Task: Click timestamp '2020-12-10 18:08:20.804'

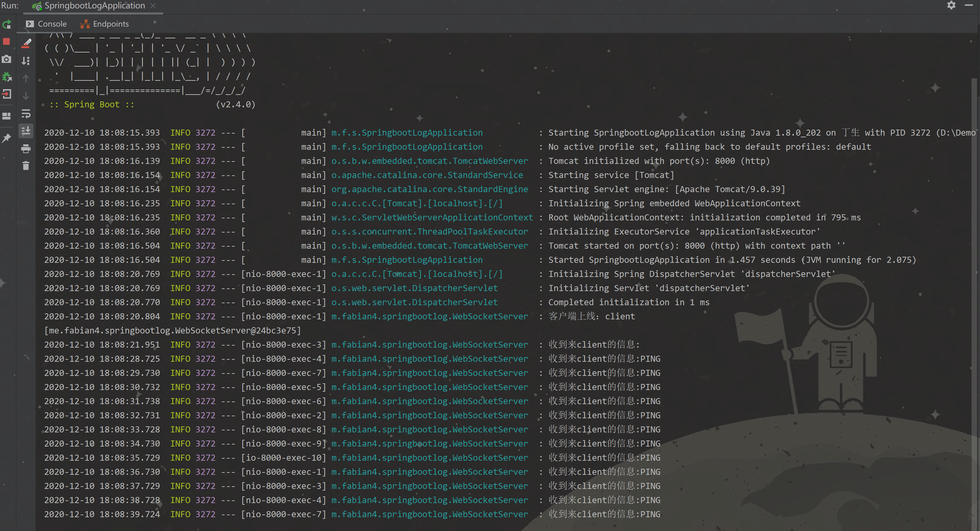Action: coord(102,316)
